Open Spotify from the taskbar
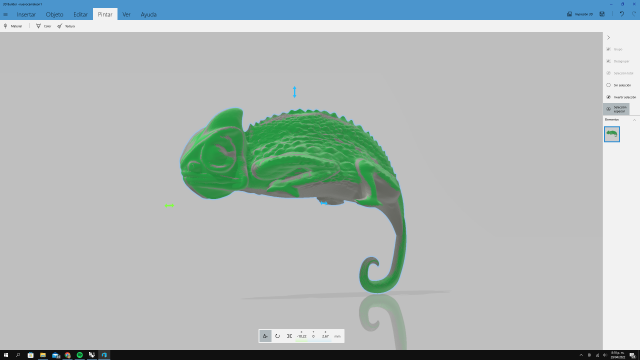This screenshot has height=360, width=640. click(80, 355)
